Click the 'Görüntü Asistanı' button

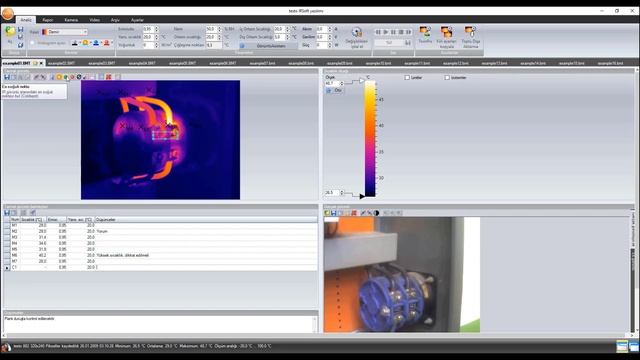click(268, 46)
